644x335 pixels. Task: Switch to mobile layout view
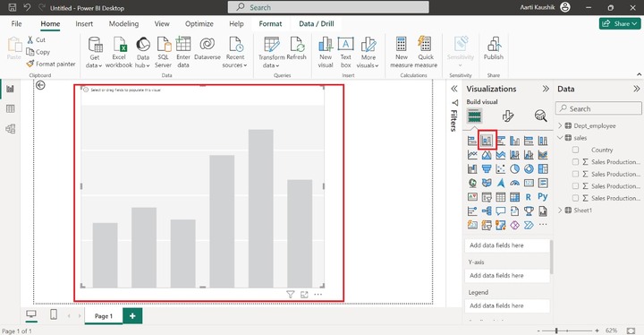[54, 314]
